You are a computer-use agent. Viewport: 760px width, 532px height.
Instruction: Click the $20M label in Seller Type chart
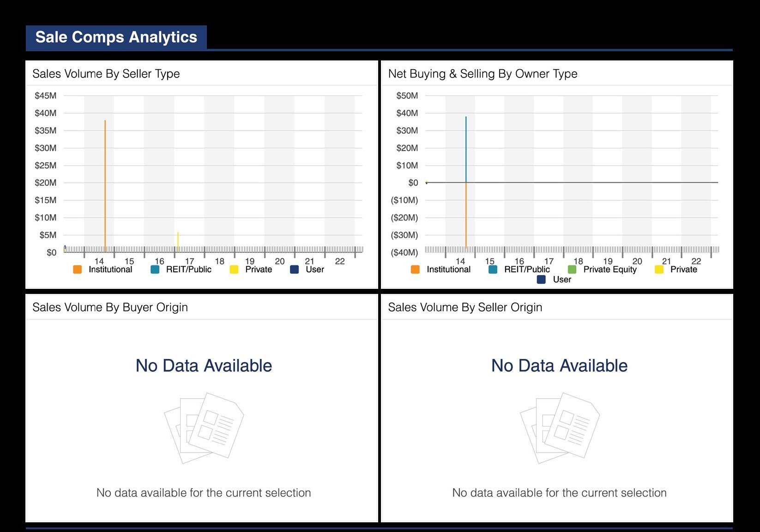pos(46,183)
